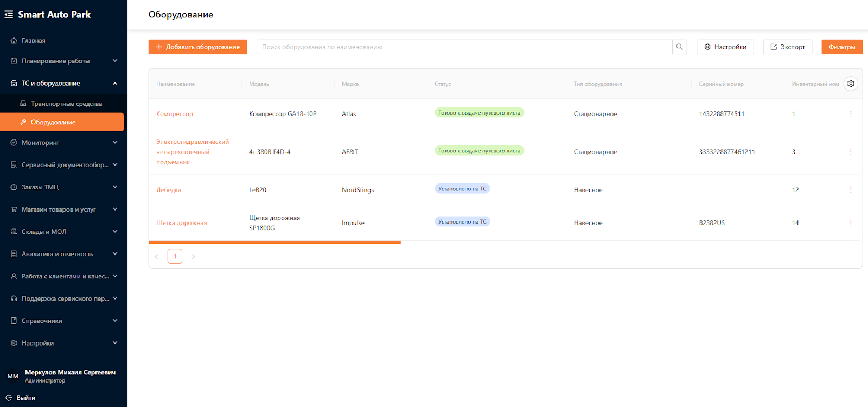Click Добавить оборудование button
Image resolution: width=868 pixels, height=407 pixels.
click(197, 47)
